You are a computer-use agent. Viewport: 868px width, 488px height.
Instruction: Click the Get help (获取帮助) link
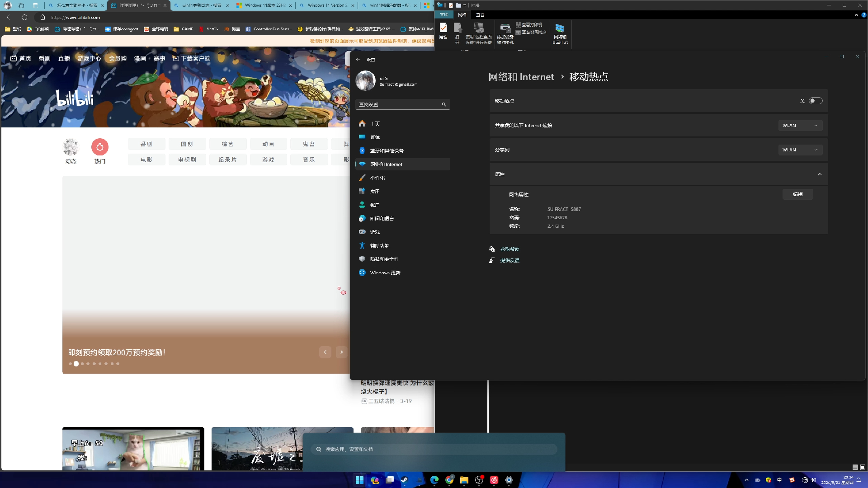click(509, 249)
